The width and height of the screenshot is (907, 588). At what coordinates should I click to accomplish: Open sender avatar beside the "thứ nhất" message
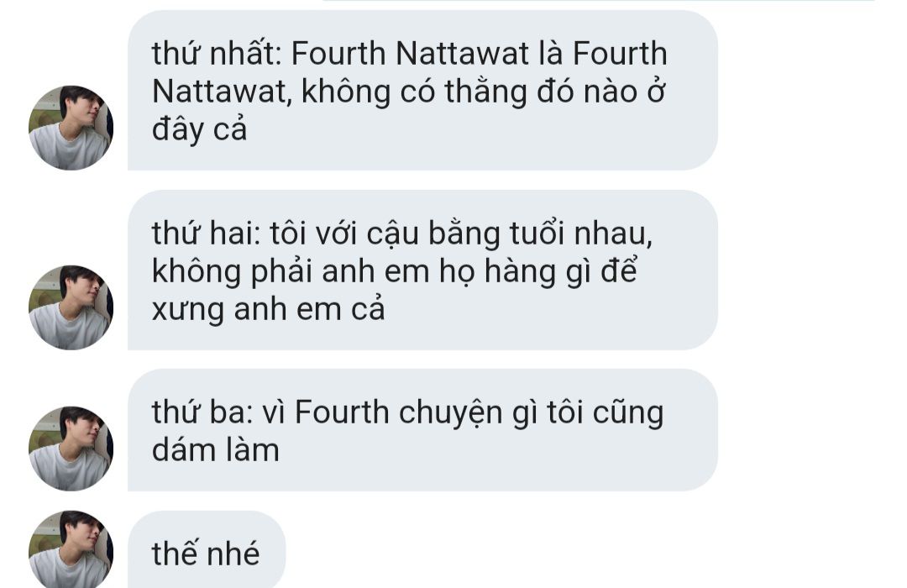[x=71, y=128]
